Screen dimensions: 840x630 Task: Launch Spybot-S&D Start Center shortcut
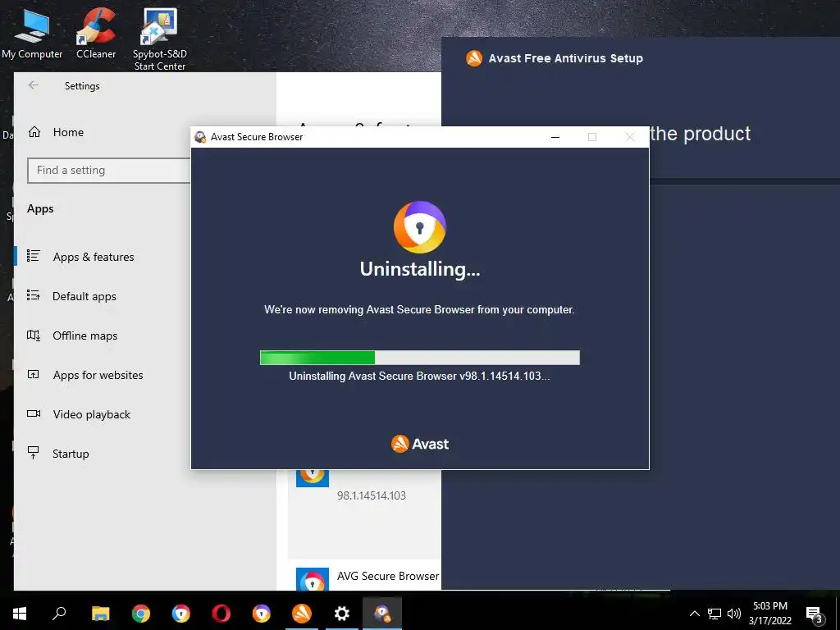tap(160, 39)
